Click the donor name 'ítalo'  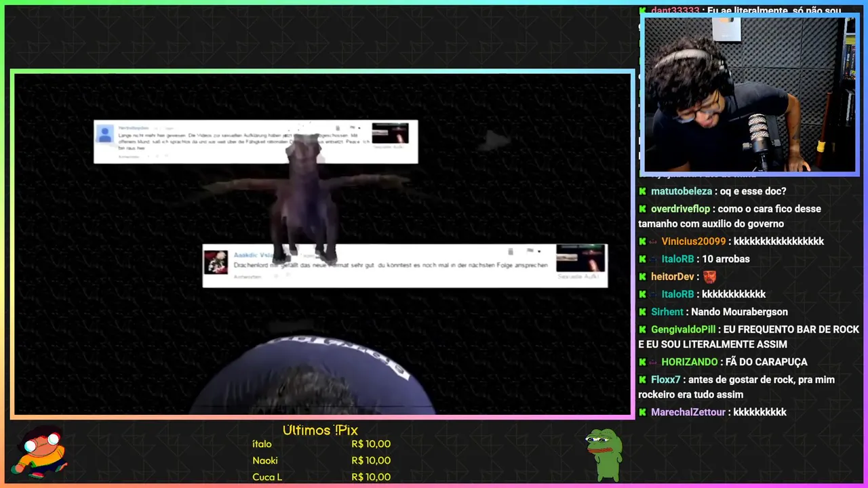[x=262, y=445]
